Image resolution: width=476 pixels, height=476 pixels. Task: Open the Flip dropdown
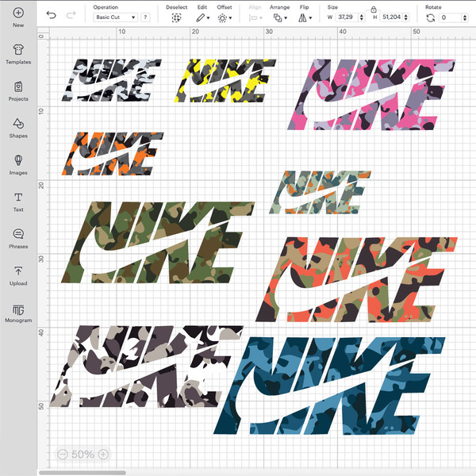pyautogui.click(x=305, y=18)
